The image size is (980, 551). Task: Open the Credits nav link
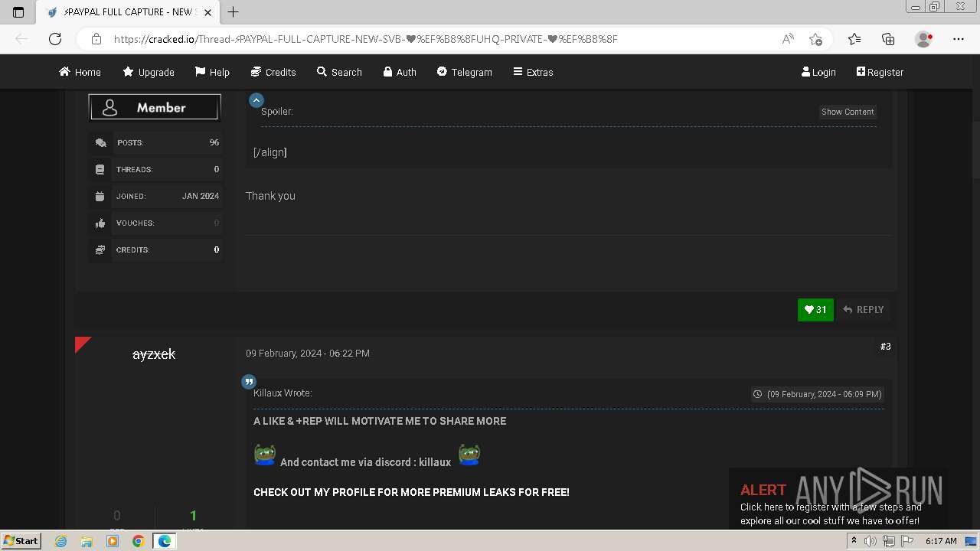(273, 72)
